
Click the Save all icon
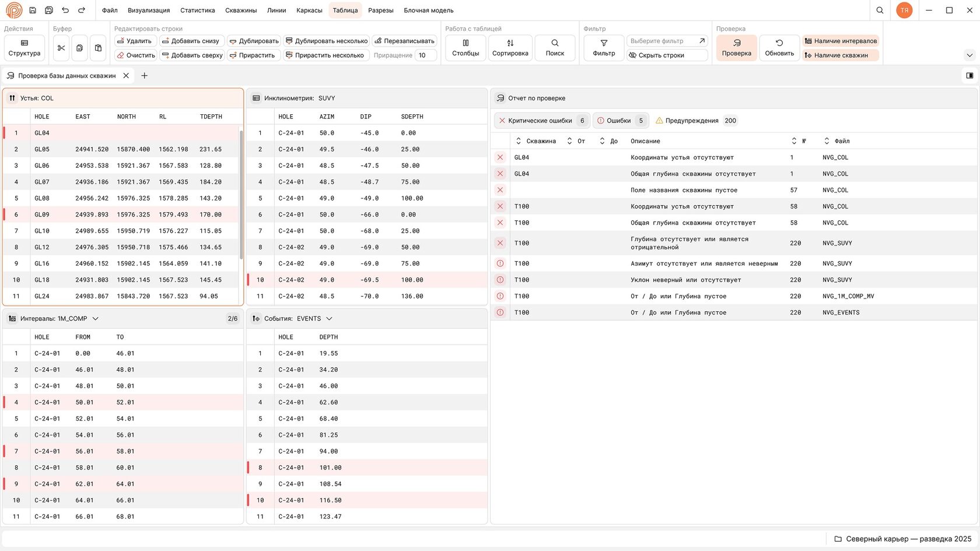coord(49,10)
